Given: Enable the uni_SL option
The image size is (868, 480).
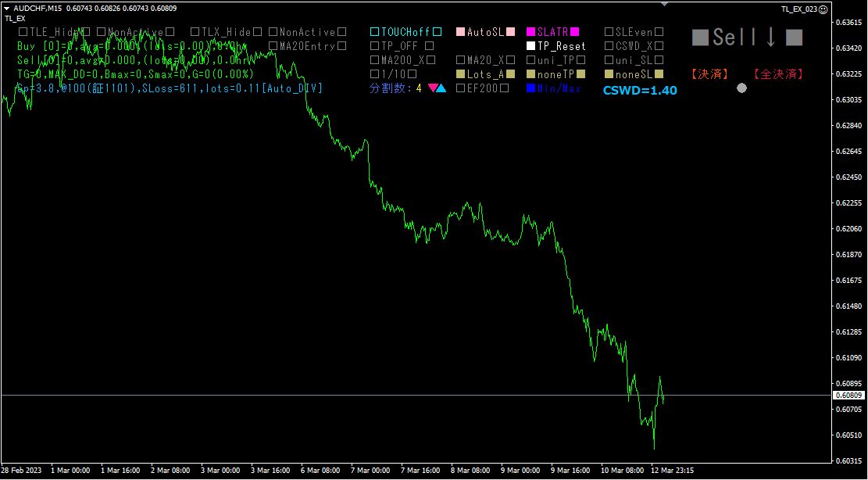Looking at the screenshot, I should point(634,59).
